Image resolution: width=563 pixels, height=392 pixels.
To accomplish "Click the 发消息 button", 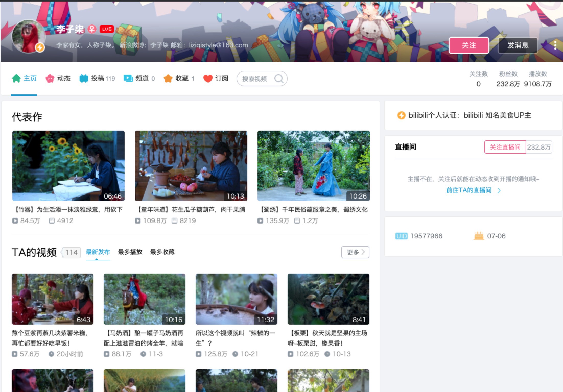I will 518,45.
